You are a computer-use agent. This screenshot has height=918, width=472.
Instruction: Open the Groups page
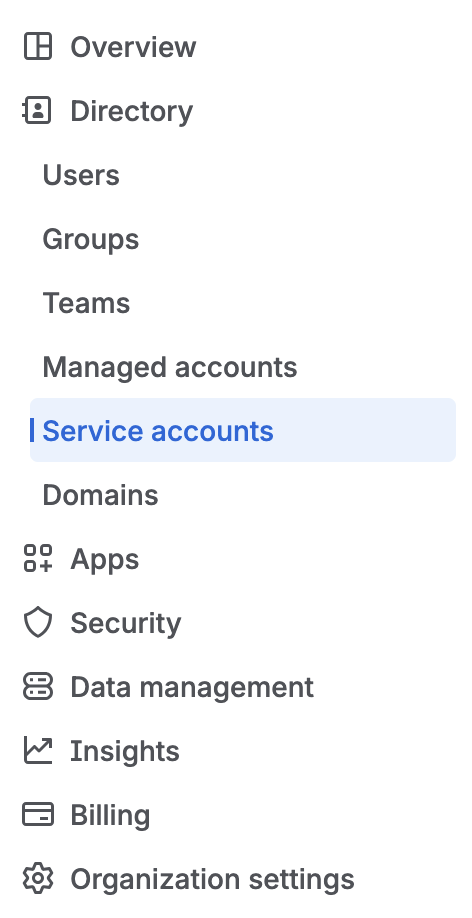(91, 239)
